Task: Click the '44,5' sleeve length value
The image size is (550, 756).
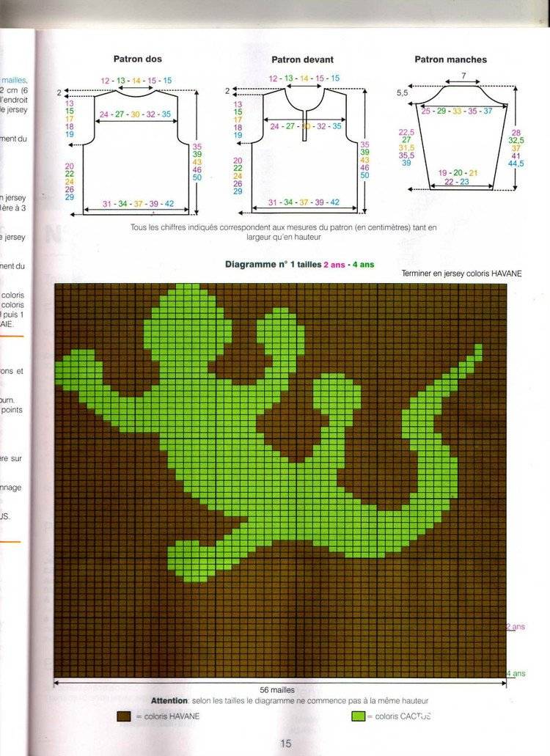Action: click(x=516, y=164)
